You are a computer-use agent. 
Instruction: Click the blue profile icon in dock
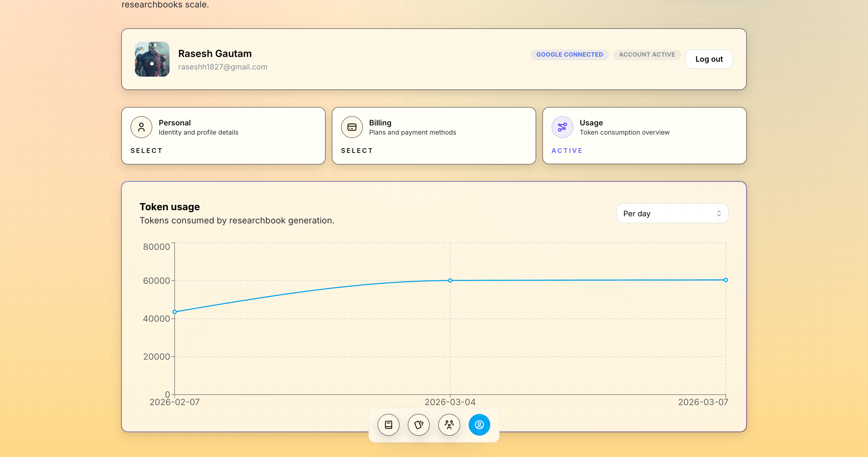coord(479,425)
